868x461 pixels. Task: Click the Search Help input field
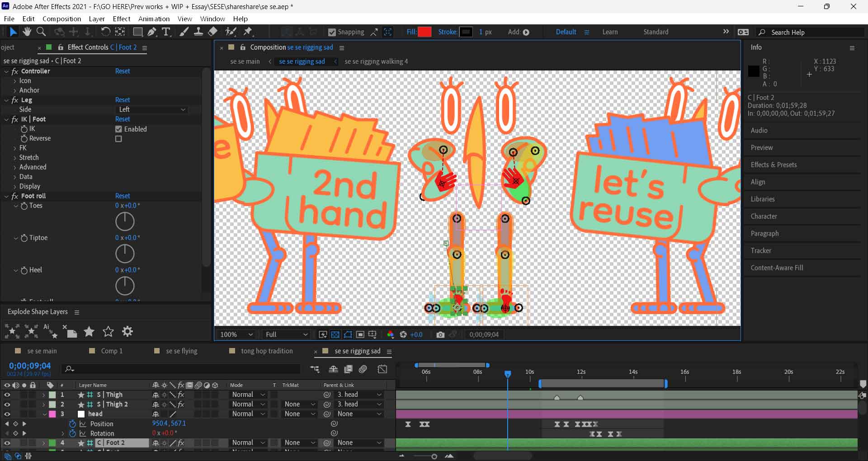pyautogui.click(x=814, y=32)
